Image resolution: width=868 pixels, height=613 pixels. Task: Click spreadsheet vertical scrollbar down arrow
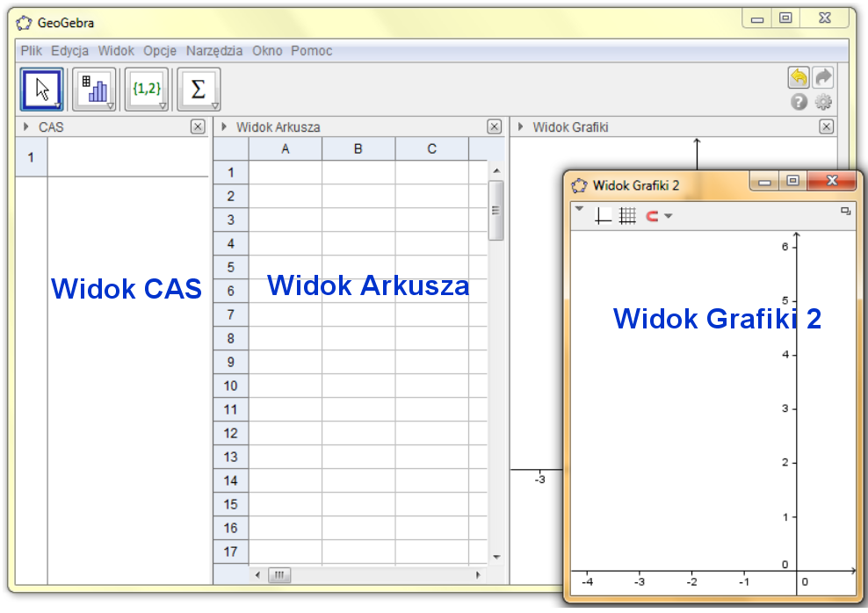pos(496,557)
